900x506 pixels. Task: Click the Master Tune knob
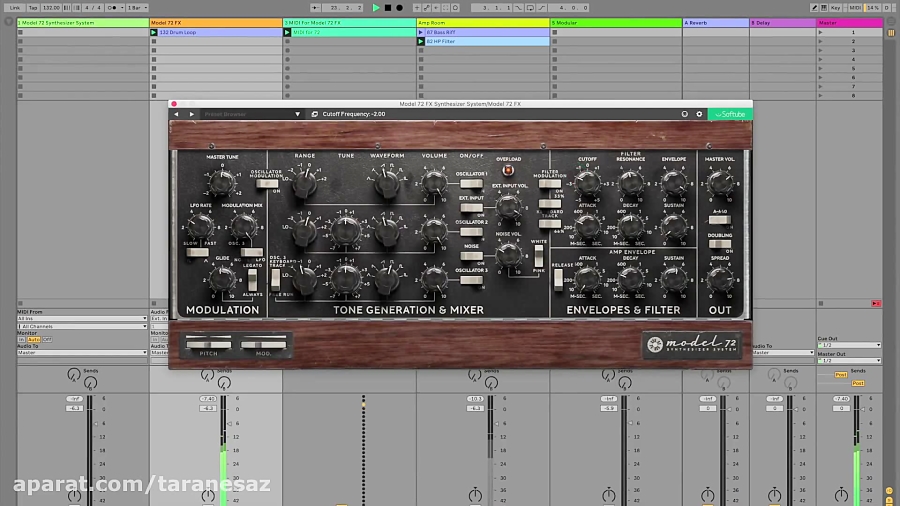[222, 182]
